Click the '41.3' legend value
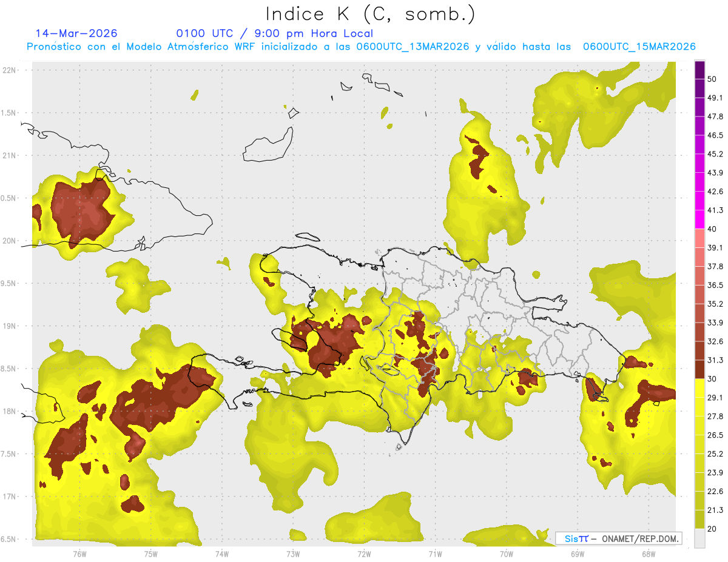728x562 pixels. (715, 210)
